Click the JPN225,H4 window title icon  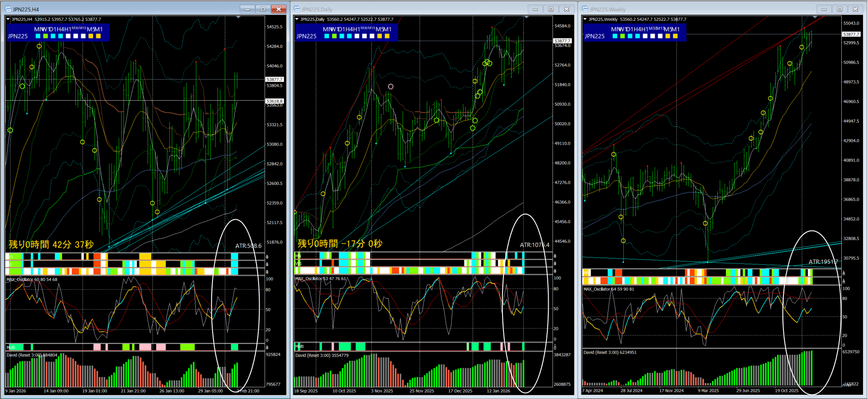(8, 9)
